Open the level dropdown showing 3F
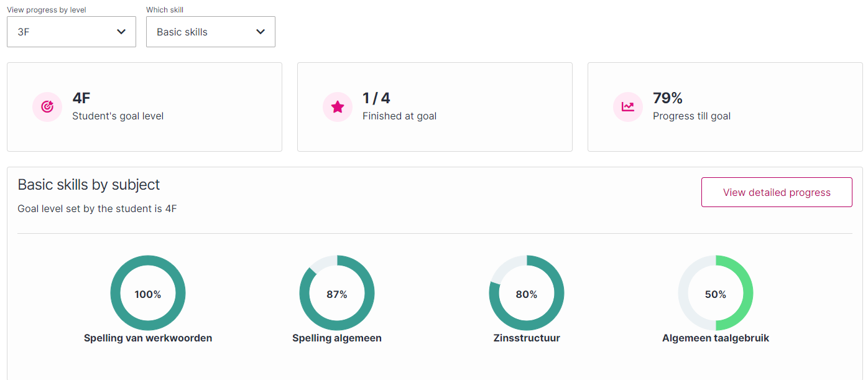 coord(71,32)
